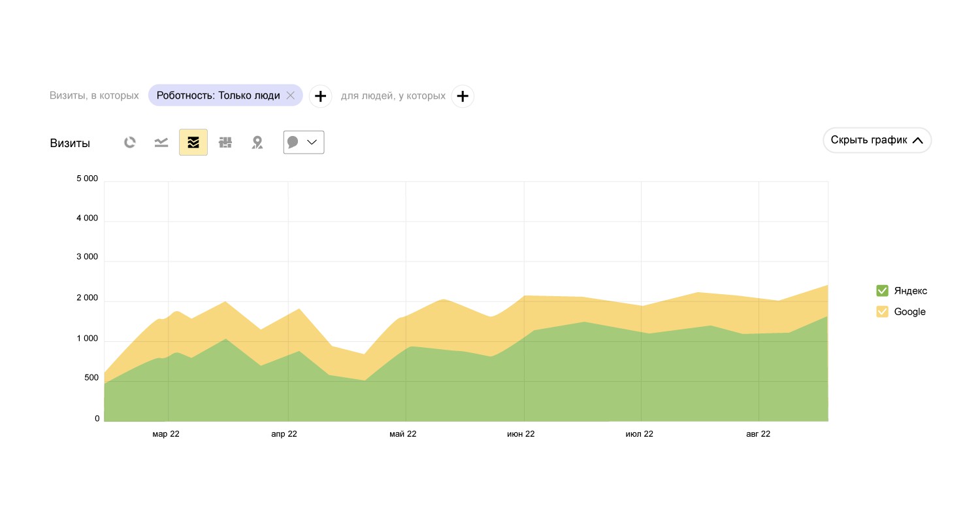Uncheck the Яндекс series checkbox

(882, 291)
